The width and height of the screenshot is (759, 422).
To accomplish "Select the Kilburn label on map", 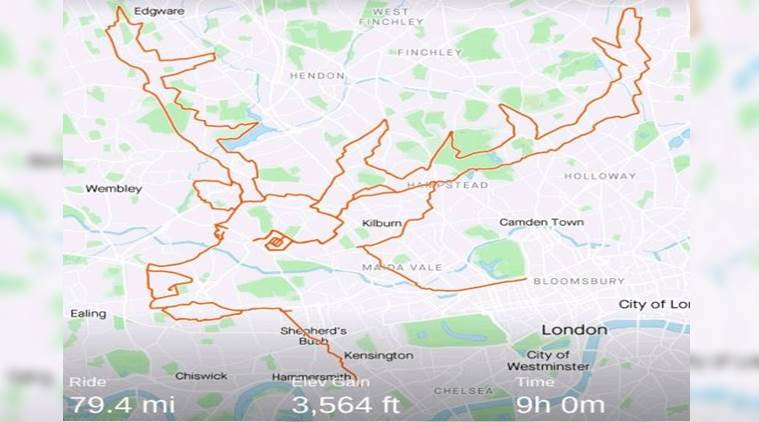I will tap(381, 223).
